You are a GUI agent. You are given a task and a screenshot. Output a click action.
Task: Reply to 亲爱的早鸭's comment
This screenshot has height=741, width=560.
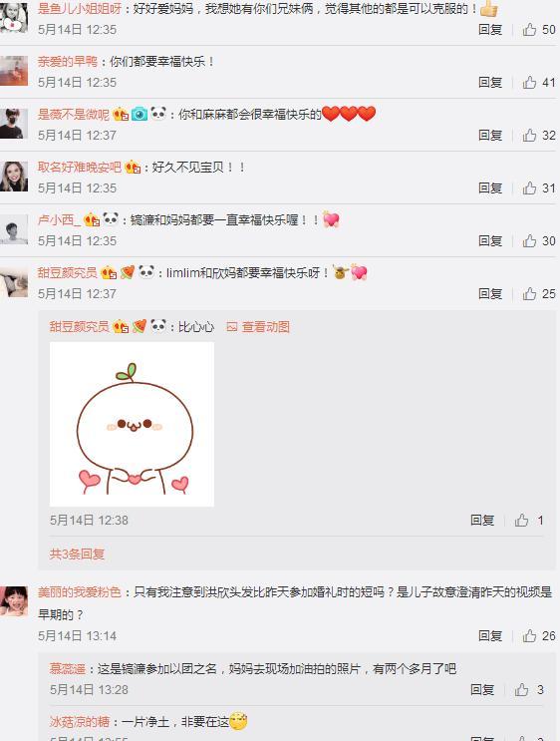[490, 83]
